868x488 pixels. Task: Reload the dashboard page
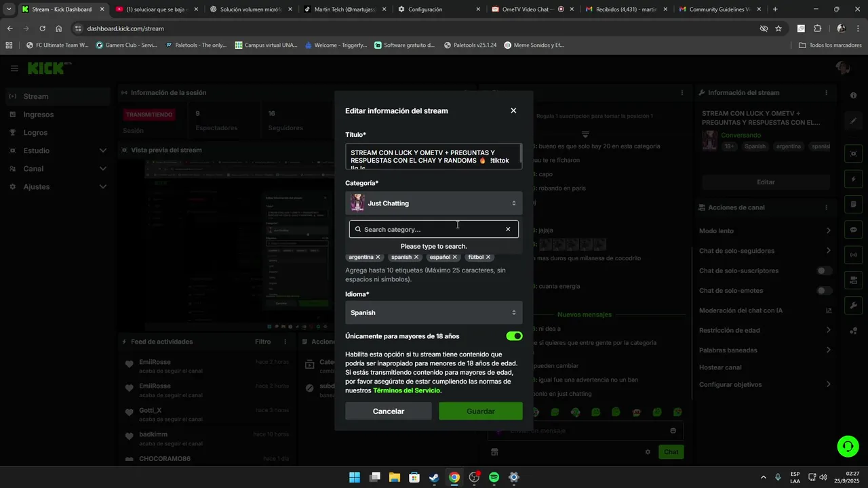click(x=42, y=28)
